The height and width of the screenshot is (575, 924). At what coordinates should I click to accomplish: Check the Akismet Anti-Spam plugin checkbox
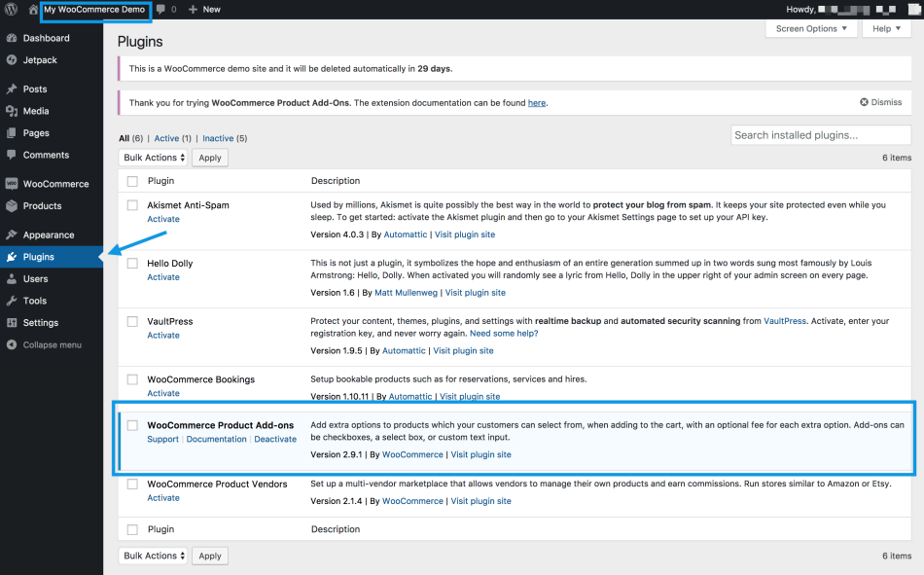[x=132, y=205]
